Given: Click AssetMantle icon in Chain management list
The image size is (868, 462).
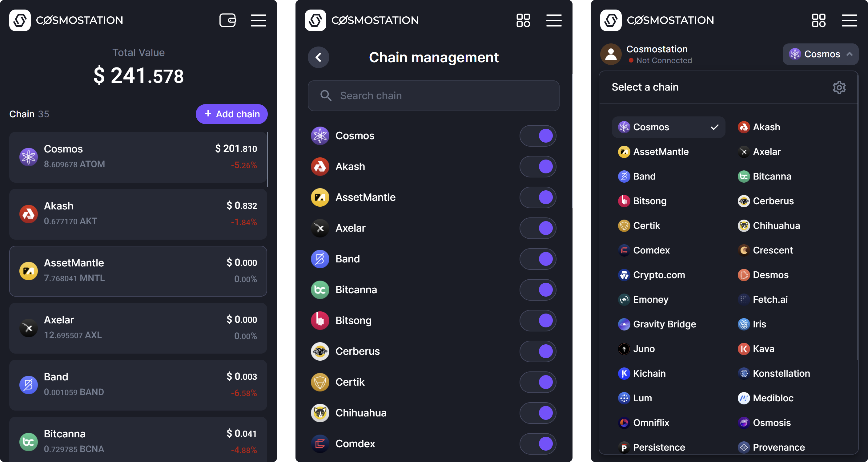Looking at the screenshot, I should coord(320,197).
